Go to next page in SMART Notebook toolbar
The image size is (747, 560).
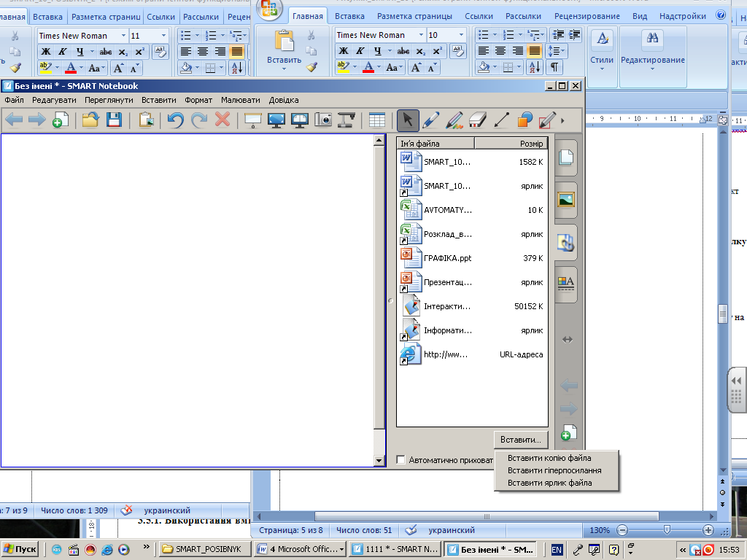(x=36, y=120)
